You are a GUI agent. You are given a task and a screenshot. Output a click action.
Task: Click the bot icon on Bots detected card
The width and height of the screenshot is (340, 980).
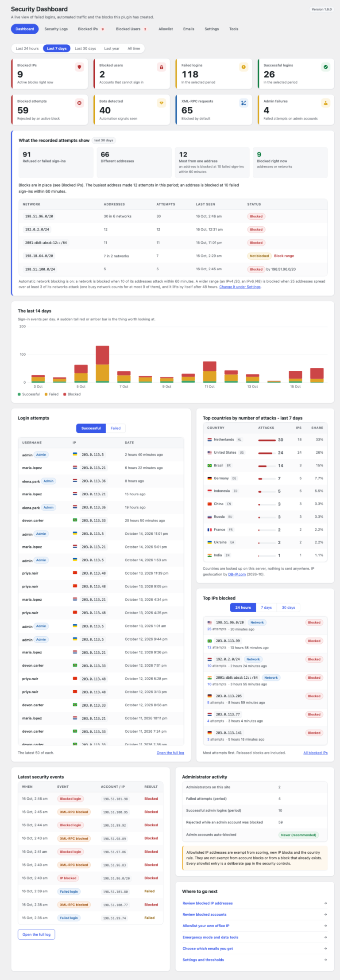click(x=161, y=103)
